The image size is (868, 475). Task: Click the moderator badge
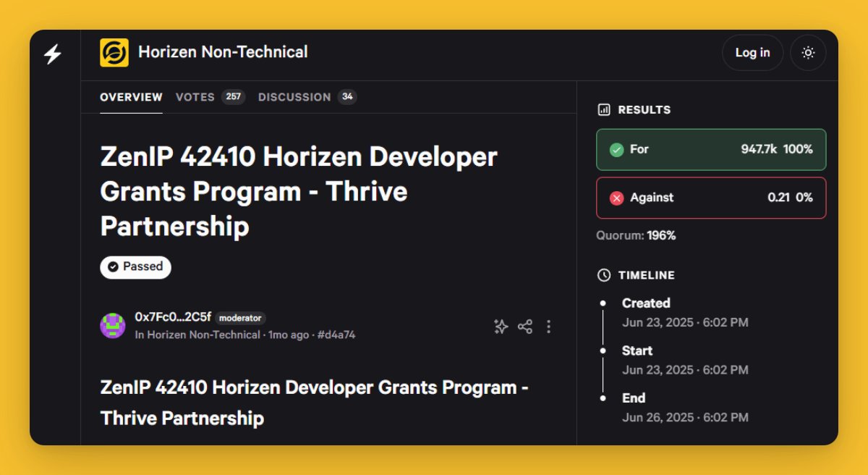240,318
